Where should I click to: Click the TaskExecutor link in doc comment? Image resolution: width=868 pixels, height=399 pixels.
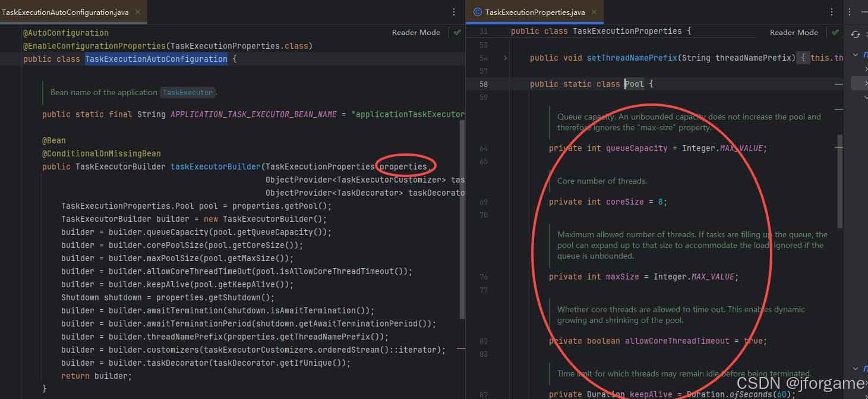[187, 93]
